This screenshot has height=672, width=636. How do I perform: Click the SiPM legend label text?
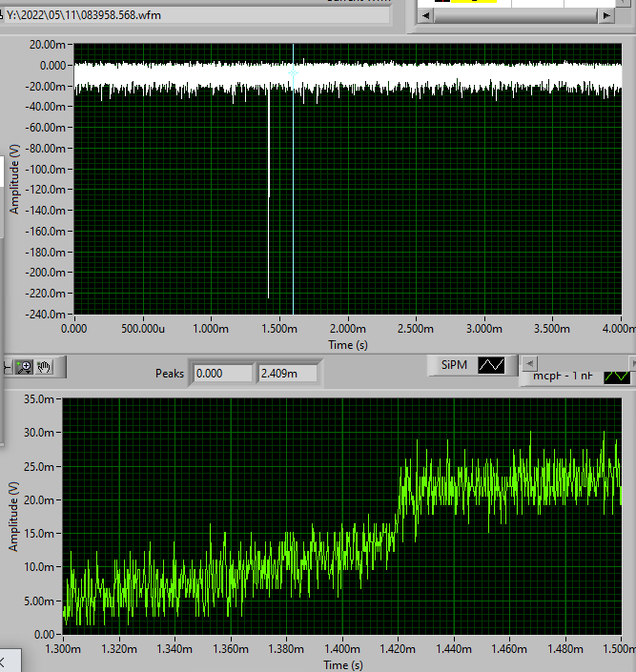[453, 365]
